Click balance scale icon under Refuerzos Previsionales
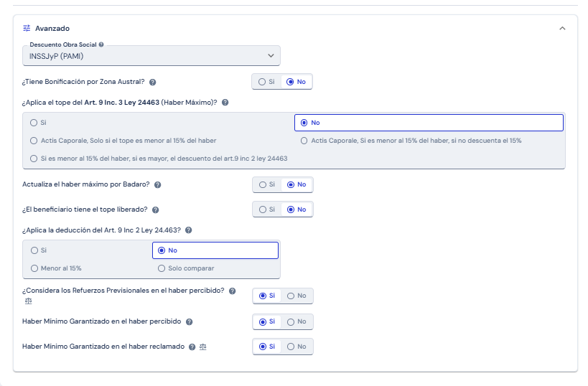This screenshot has height=386, width=588. (29, 301)
